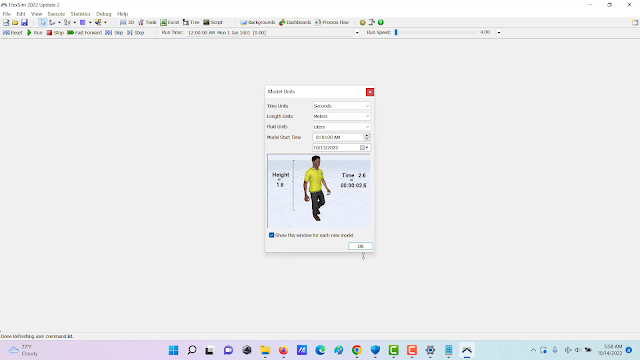Expand the Connect Center Ports dropdown arrow
Viewport: 640px width, 360px height.
pyautogui.click(x=75, y=22)
